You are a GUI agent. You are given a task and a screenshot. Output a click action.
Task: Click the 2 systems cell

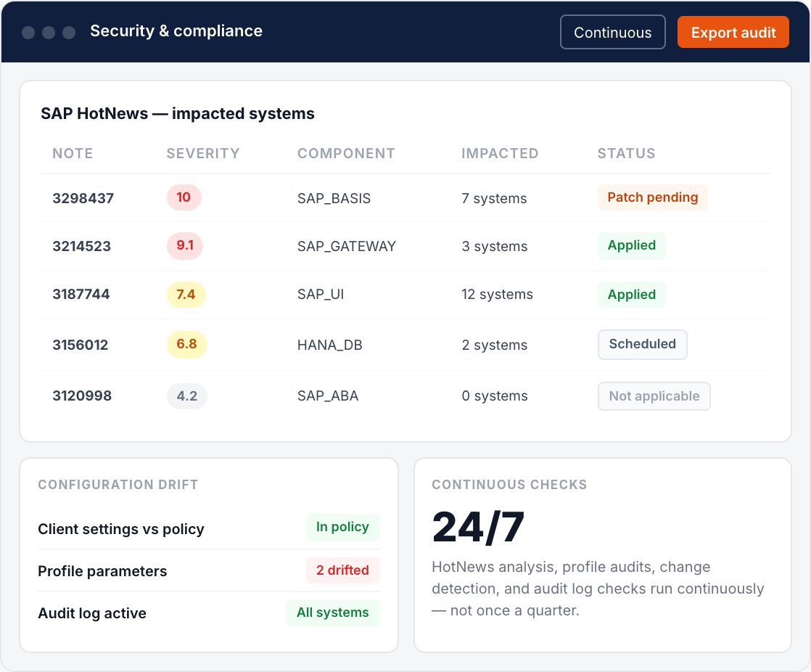pyautogui.click(x=495, y=345)
